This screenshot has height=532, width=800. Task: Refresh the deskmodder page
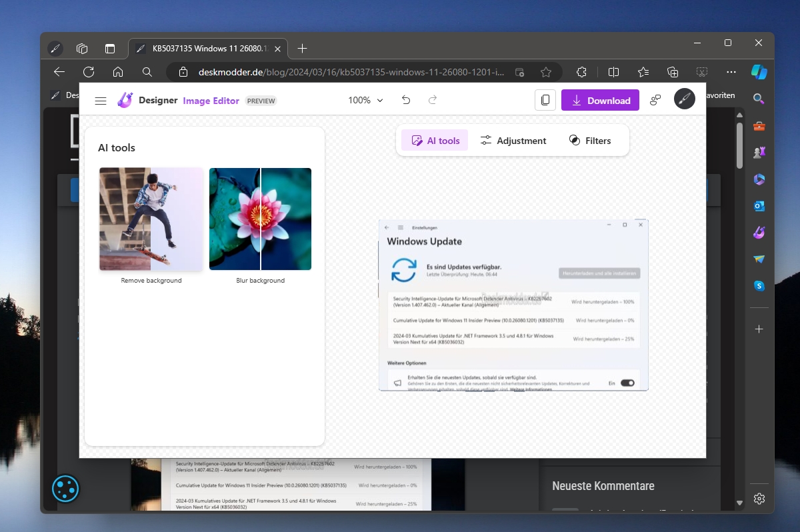[89, 72]
